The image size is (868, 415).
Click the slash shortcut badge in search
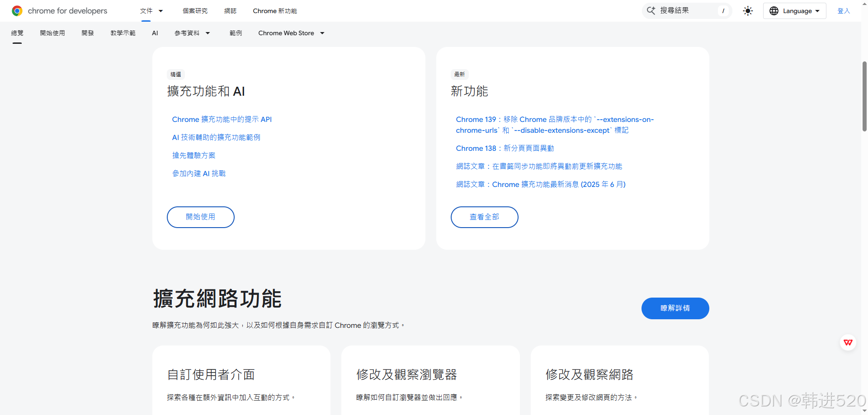723,11
